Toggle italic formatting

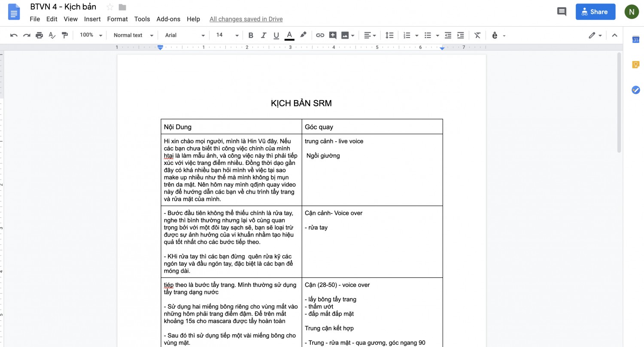pos(264,35)
